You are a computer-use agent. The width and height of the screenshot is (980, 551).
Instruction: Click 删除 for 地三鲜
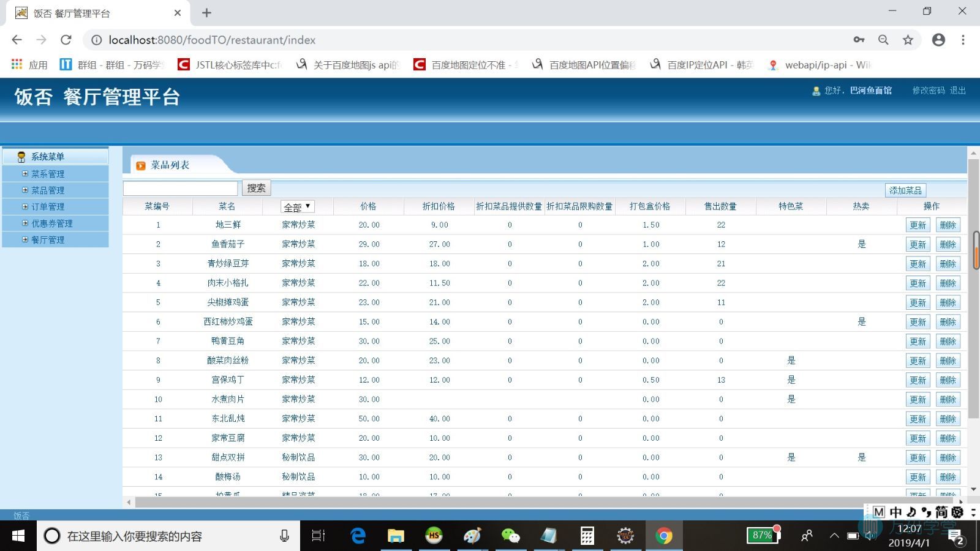[948, 225]
